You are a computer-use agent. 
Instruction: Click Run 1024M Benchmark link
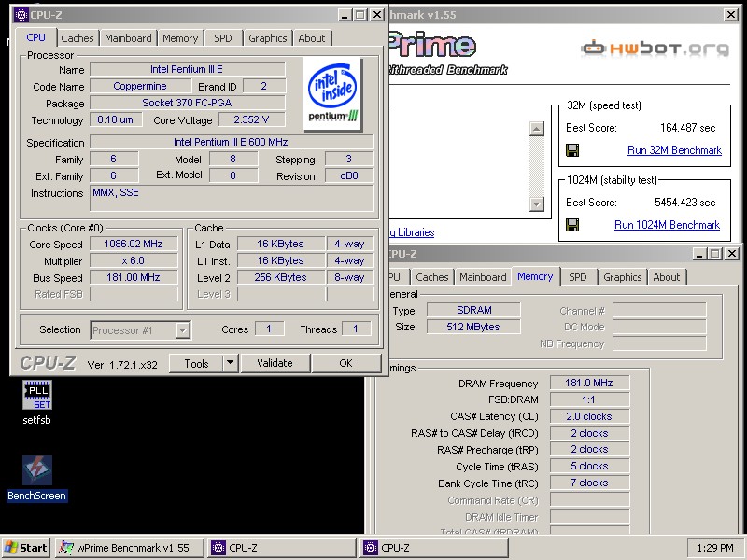tap(667, 225)
